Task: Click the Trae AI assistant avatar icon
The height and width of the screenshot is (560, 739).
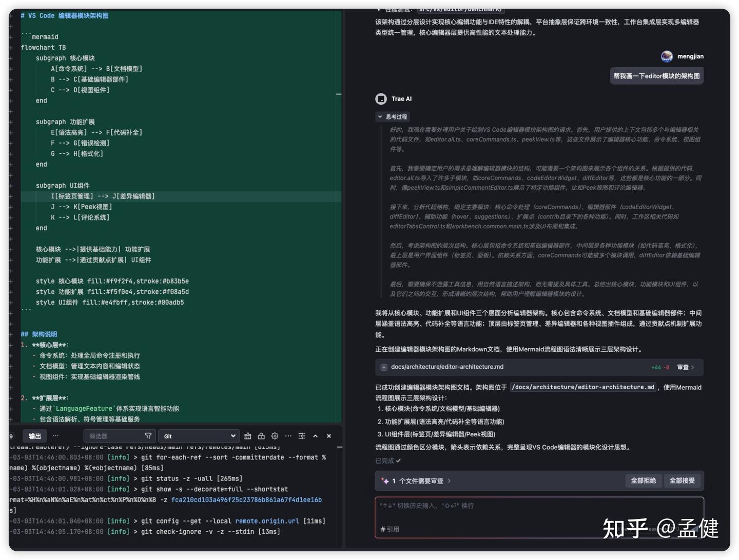Action: click(381, 98)
